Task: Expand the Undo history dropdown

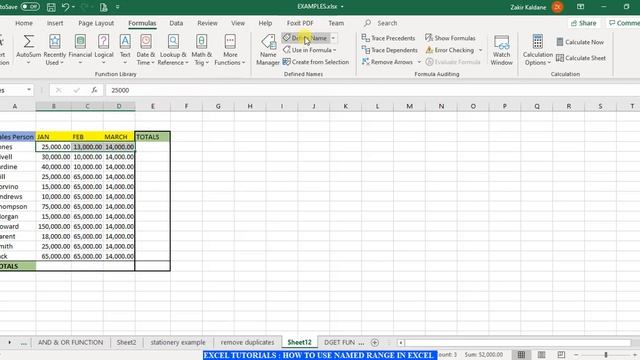Action: pyautogui.click(x=73, y=7)
